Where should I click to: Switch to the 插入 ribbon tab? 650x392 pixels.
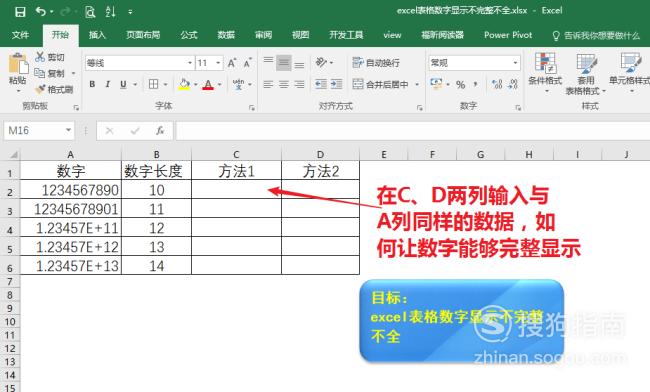point(97,35)
